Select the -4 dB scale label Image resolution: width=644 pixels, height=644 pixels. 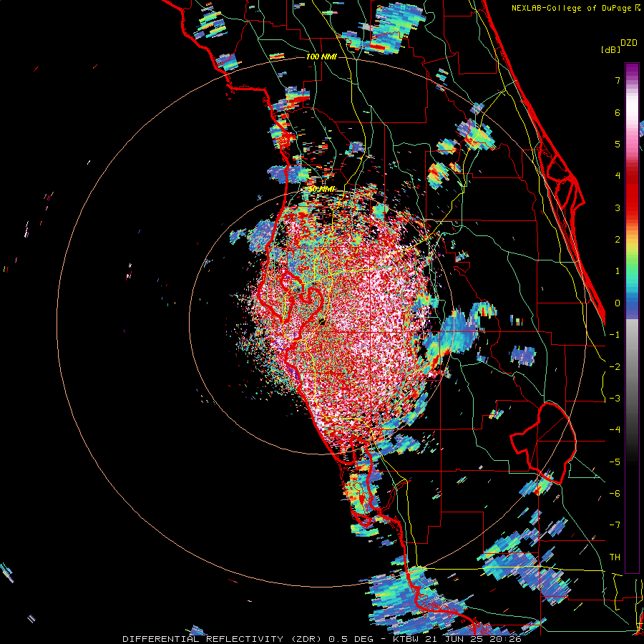[615, 430]
